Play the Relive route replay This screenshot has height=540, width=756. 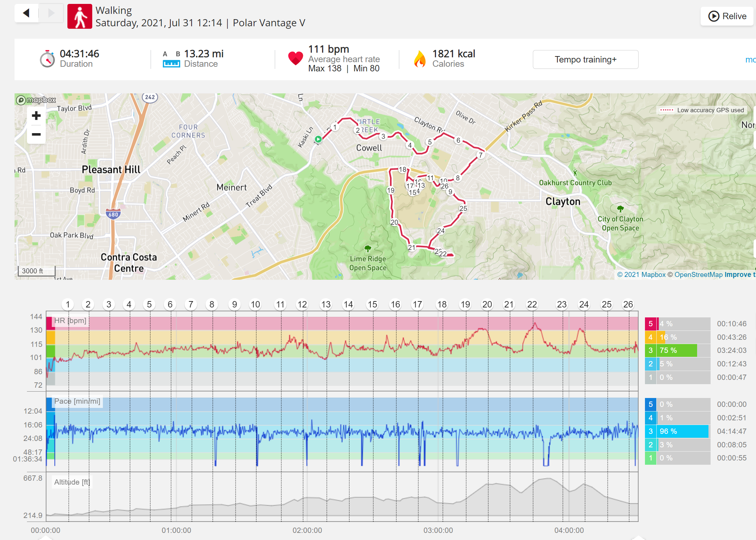coord(727,16)
